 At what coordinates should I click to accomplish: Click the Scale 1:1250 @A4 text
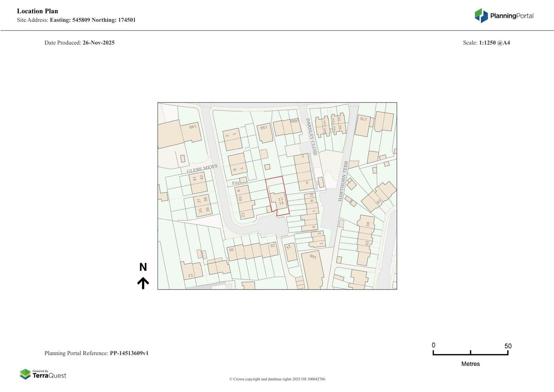click(x=486, y=43)
